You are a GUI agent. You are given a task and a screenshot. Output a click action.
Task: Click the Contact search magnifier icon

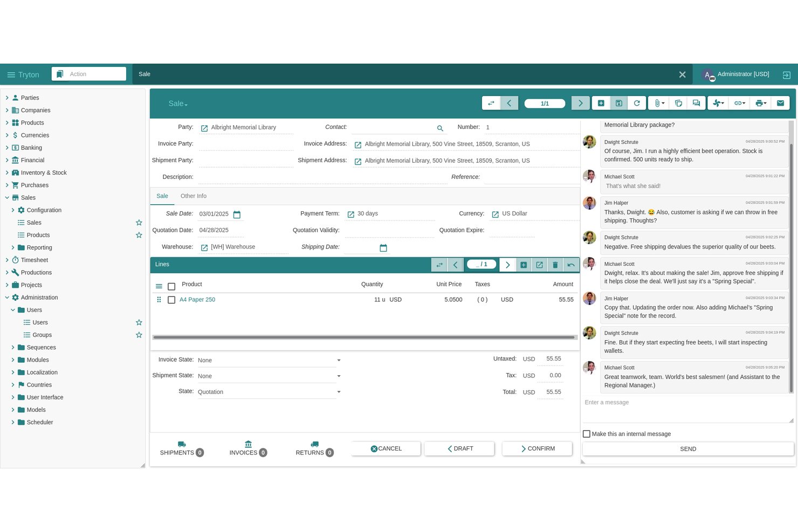[x=440, y=128]
